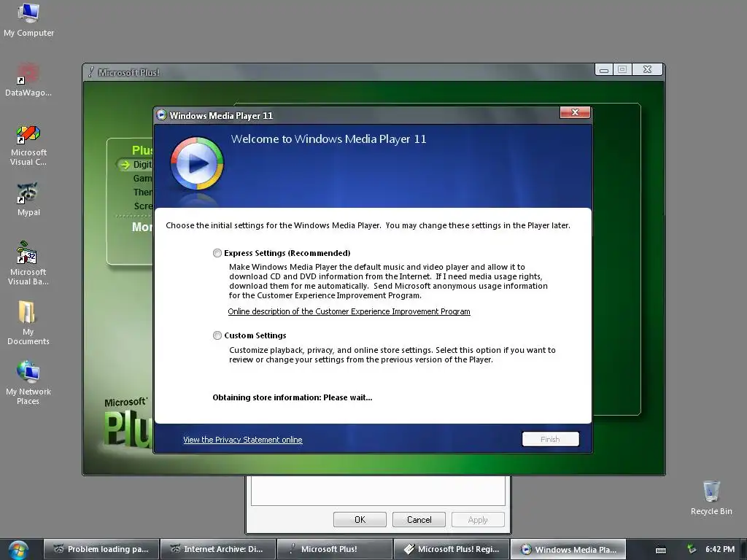747x560 pixels.
Task: Click Mypal icon on Internet Archive taskbar button
Action: [x=175, y=548]
